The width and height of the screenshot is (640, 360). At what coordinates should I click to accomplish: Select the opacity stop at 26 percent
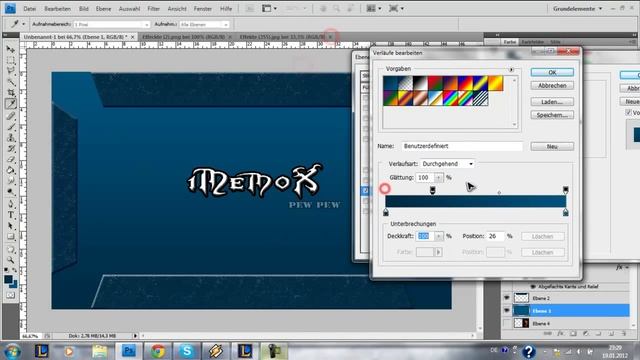tap(433, 190)
